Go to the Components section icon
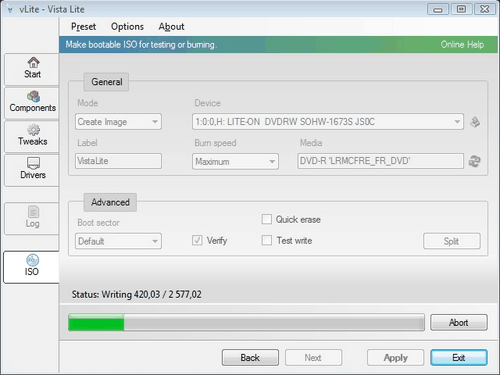Image resolution: width=500 pixels, height=375 pixels. coord(33,96)
